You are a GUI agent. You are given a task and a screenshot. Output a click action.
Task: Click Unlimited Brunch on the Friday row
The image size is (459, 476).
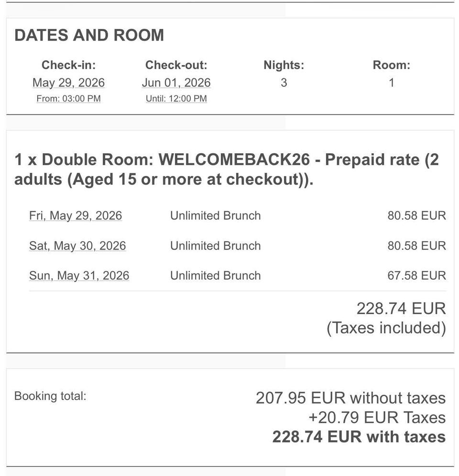(215, 216)
